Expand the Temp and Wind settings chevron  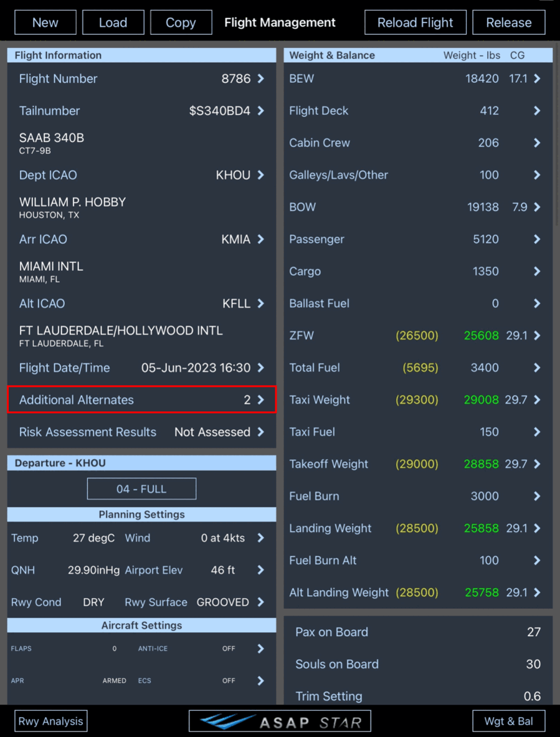tap(261, 538)
